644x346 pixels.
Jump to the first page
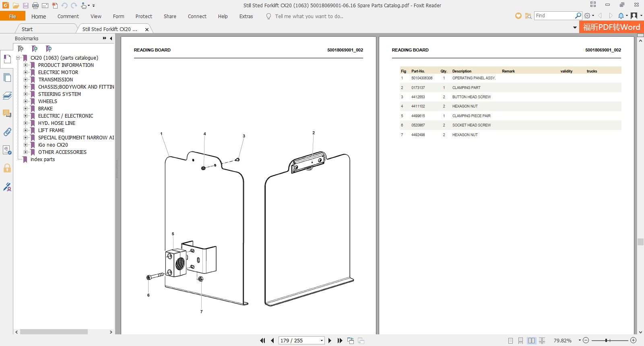(x=262, y=341)
